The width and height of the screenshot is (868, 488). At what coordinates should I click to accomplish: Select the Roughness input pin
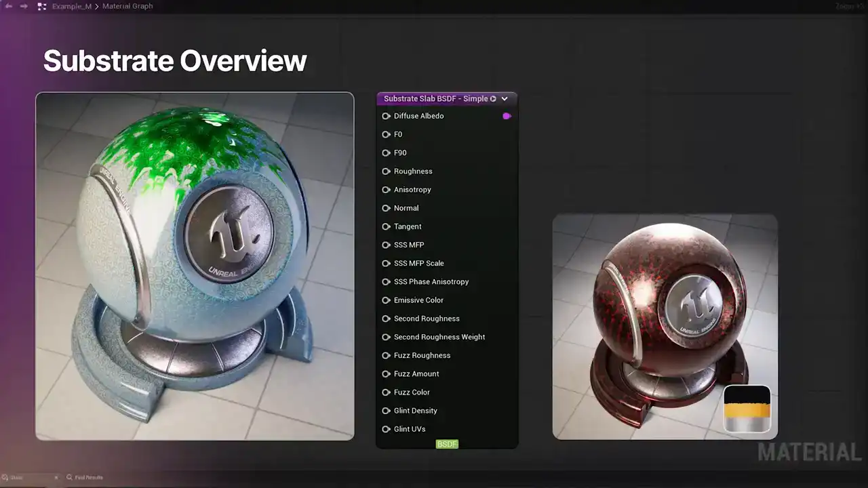[x=387, y=171]
